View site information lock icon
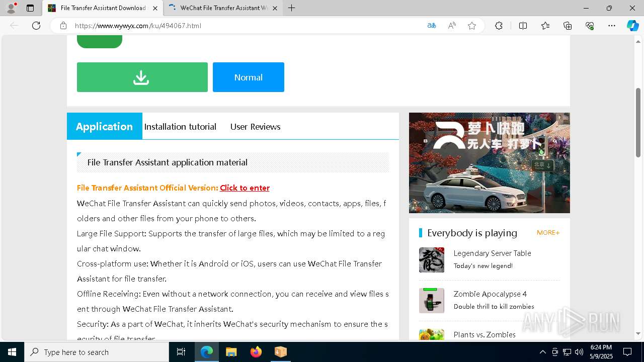Image resolution: width=644 pixels, height=362 pixels. 63,26
